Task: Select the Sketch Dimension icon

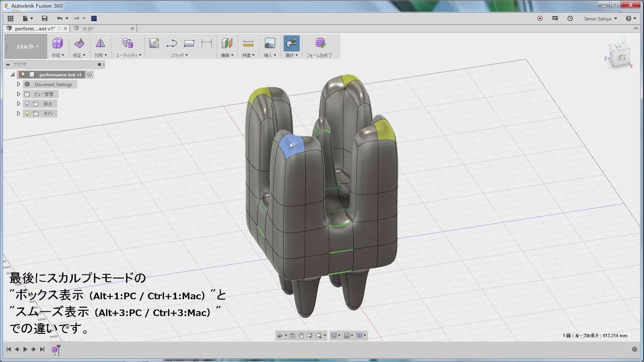Action: point(207,43)
